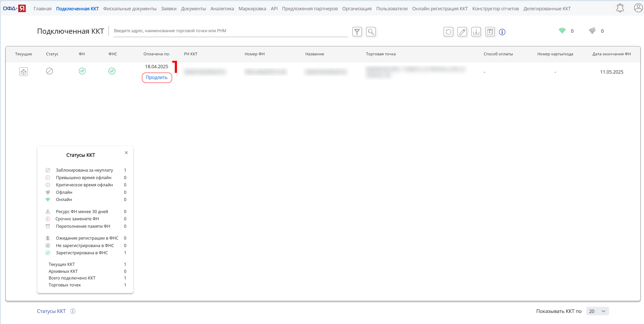This screenshot has width=644, height=324.
Task: Click Ресурс ФН менее 30 дней row
Action: [86, 212]
